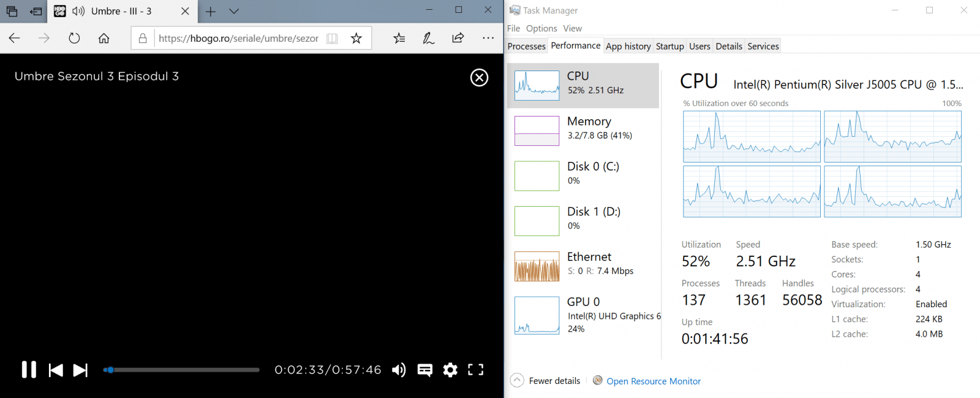Seek along the video progress bar
This screenshot has height=398, width=980.
point(181,370)
